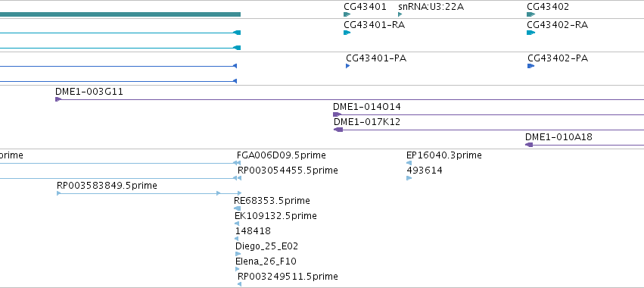The width and height of the screenshot is (644, 288).
Task: Click the RE68353.5prime EST marker
Action: (237, 208)
